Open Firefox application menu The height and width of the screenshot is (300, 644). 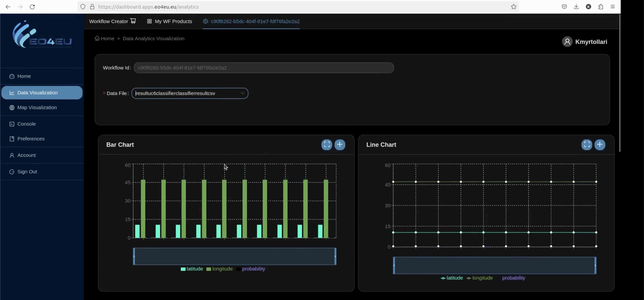pos(612,7)
